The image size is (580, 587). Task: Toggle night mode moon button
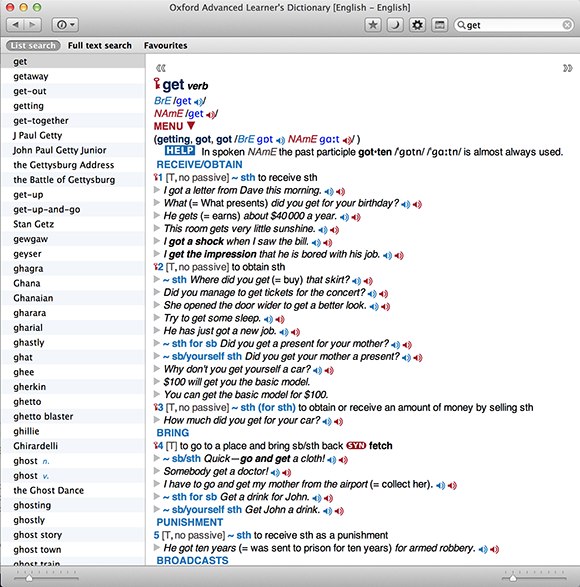(395, 25)
